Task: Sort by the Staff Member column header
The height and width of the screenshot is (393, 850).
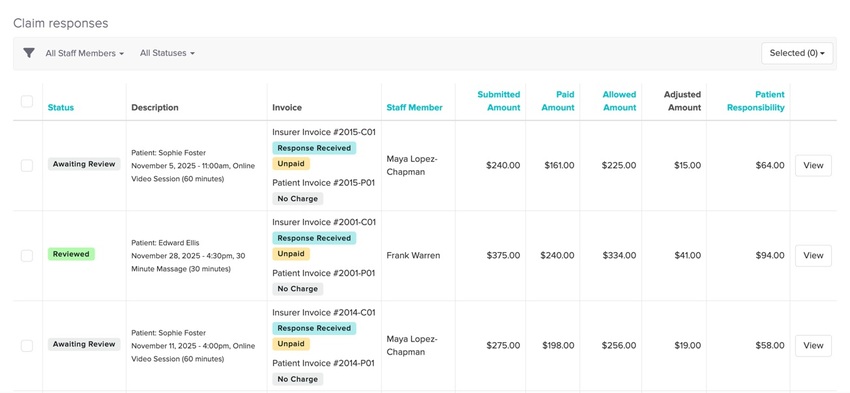Action: pyautogui.click(x=414, y=107)
